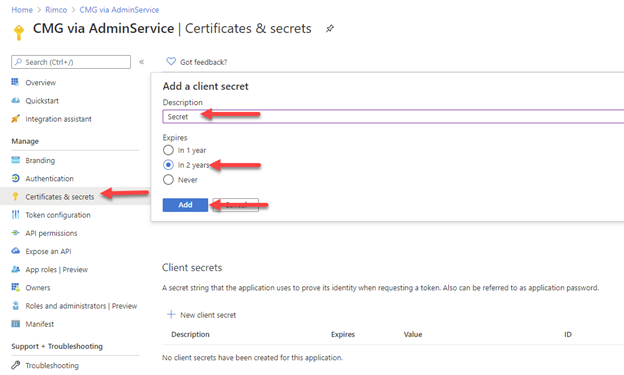The height and width of the screenshot is (375, 624).
Task: Collapse the sidebar with the double chevron
Action: 141,62
